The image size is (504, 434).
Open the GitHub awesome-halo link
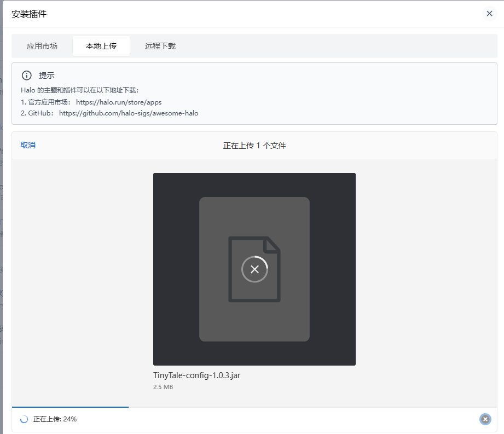(x=129, y=113)
